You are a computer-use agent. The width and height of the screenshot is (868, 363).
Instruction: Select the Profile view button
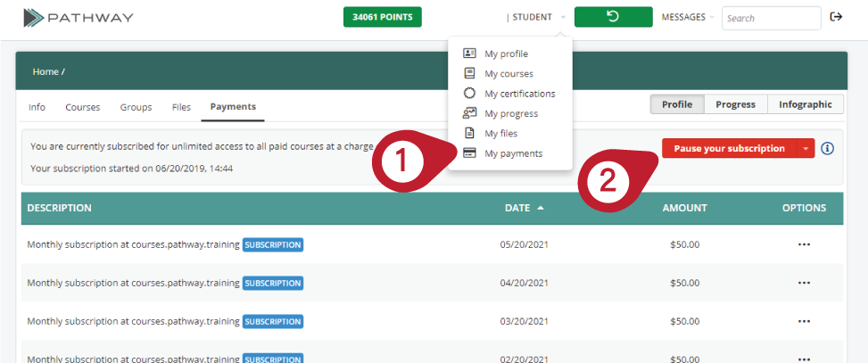[677, 104]
